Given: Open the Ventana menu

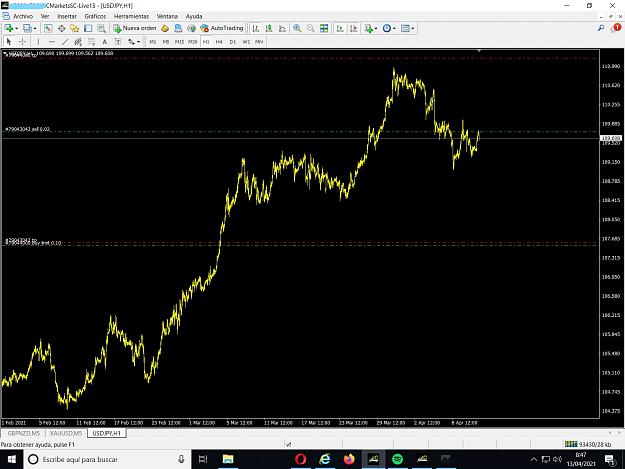Looking at the screenshot, I should pyautogui.click(x=167, y=16).
